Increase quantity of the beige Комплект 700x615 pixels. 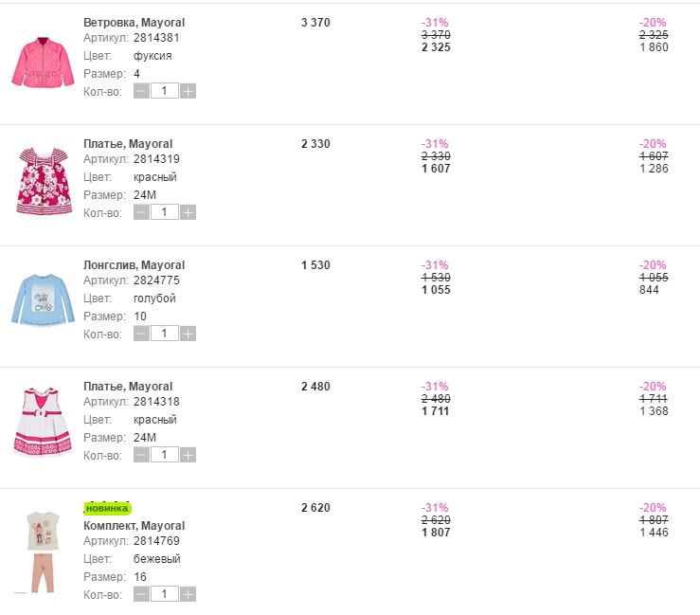point(188,594)
